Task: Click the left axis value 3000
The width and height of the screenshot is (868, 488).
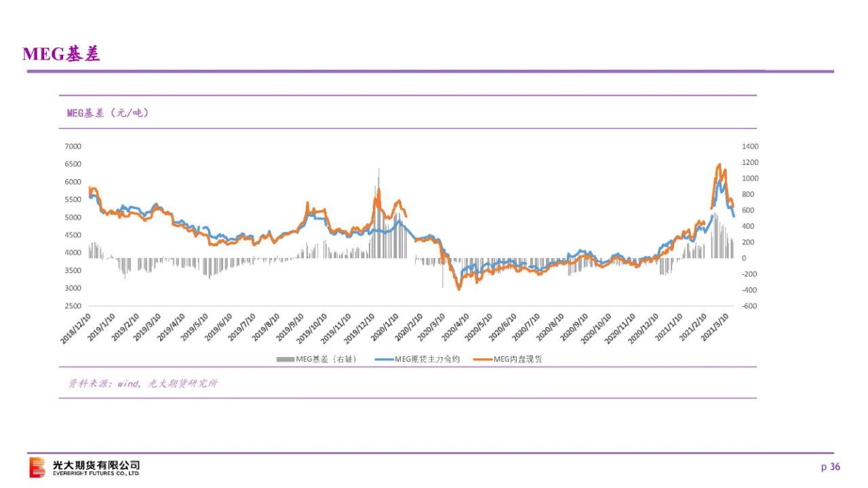Action: (73, 288)
